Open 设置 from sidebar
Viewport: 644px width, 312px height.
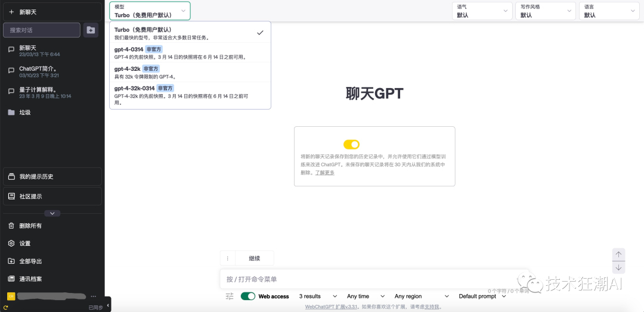click(x=52, y=244)
